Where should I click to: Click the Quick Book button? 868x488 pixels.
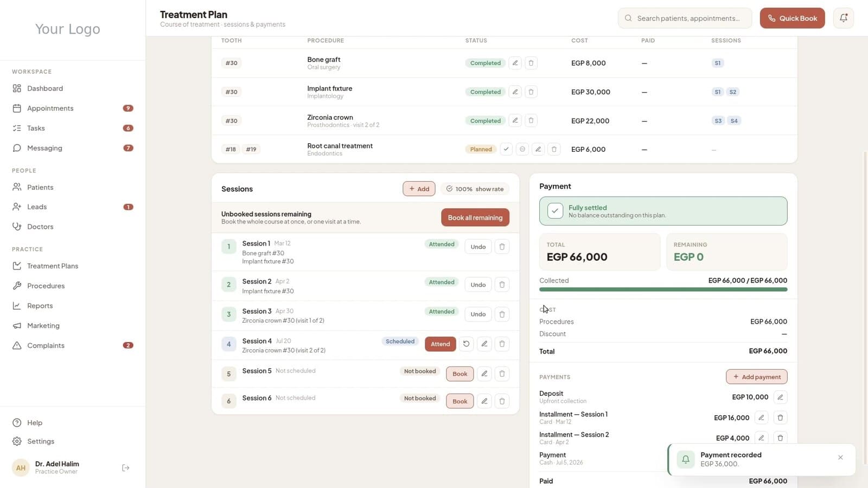click(792, 18)
